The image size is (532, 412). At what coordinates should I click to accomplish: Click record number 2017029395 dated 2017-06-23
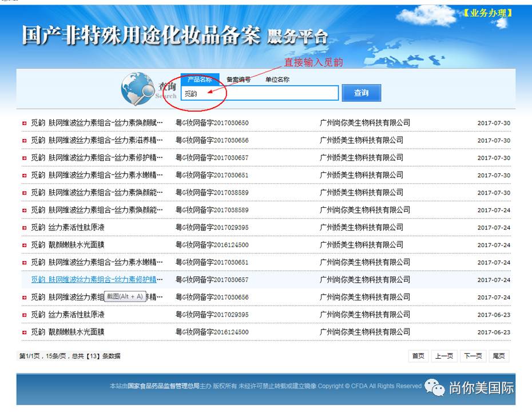[212, 315]
